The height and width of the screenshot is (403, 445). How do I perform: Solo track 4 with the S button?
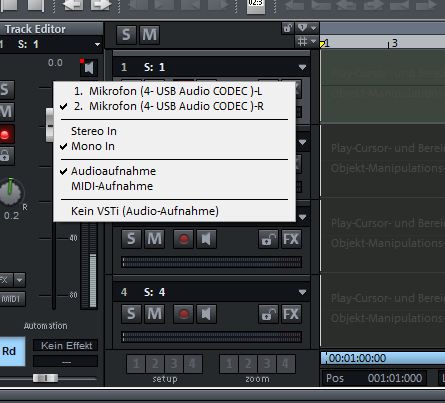(131, 314)
